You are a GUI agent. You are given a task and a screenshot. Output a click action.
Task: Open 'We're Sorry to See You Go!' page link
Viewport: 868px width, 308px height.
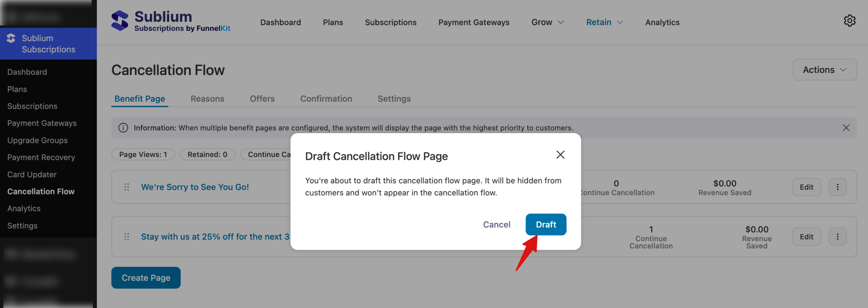click(195, 187)
